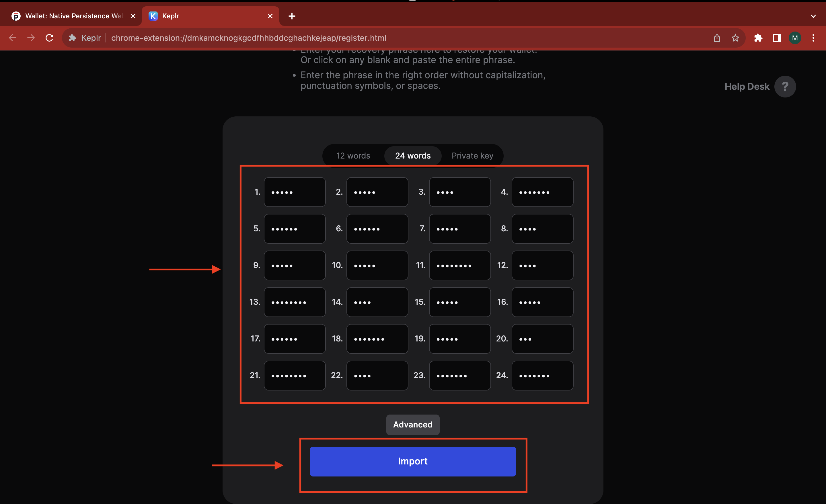Image resolution: width=826 pixels, height=504 pixels.
Task: Click the Share page icon
Action: [717, 38]
